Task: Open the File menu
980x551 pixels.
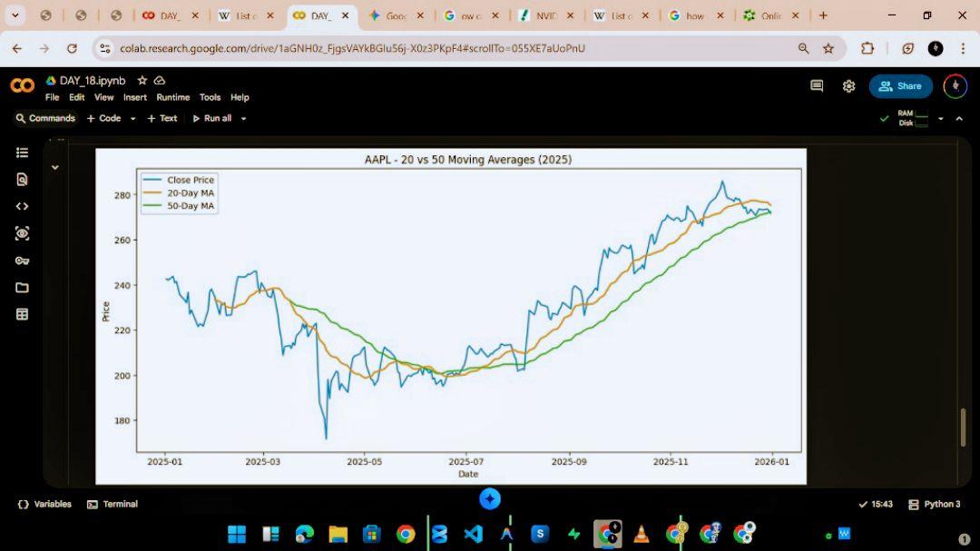Action: point(52,97)
